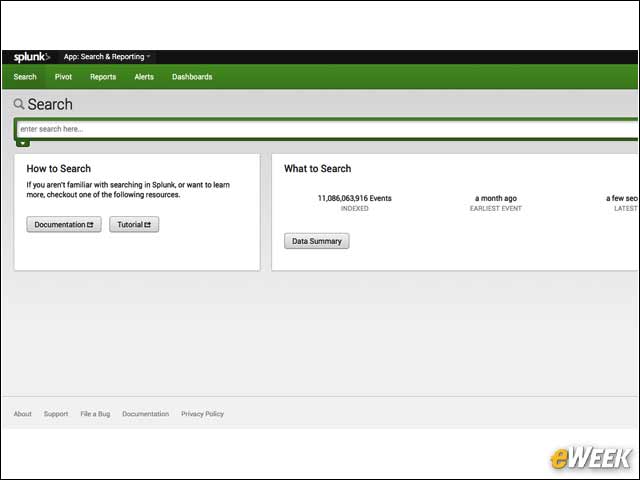
Task: Focus the 'enter search here...' field
Action: click(x=327, y=129)
